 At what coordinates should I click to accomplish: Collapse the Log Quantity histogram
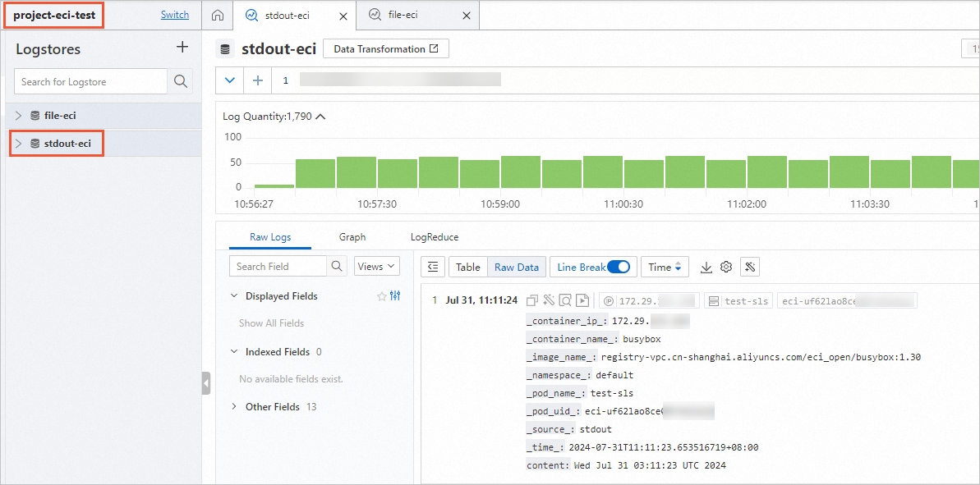(x=321, y=117)
